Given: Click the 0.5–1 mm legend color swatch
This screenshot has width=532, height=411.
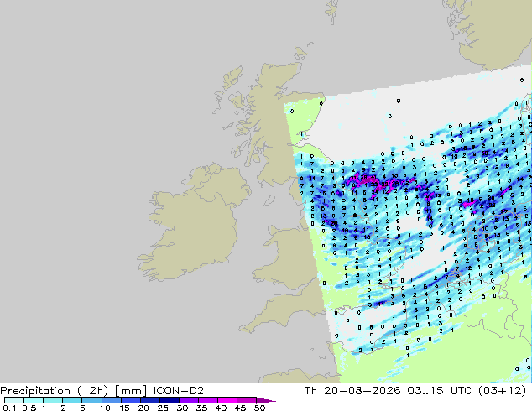Looking at the screenshot, I should pyautogui.click(x=34, y=400).
